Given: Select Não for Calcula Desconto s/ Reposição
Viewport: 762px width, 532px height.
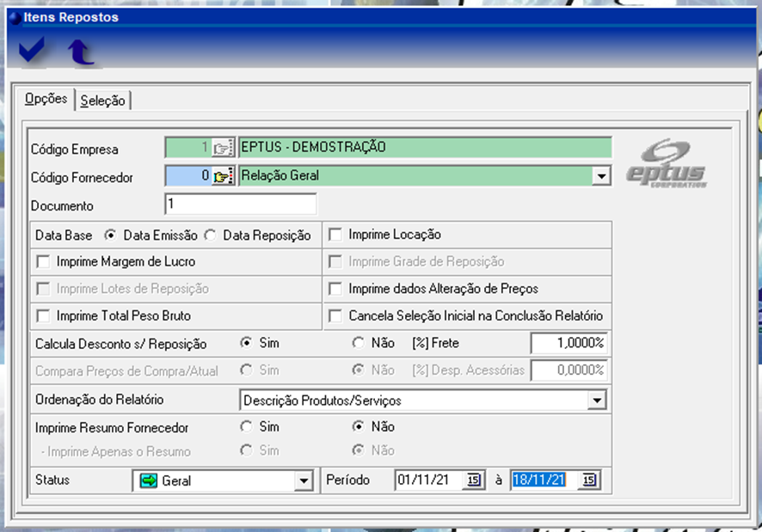Looking at the screenshot, I should pyautogui.click(x=359, y=343).
